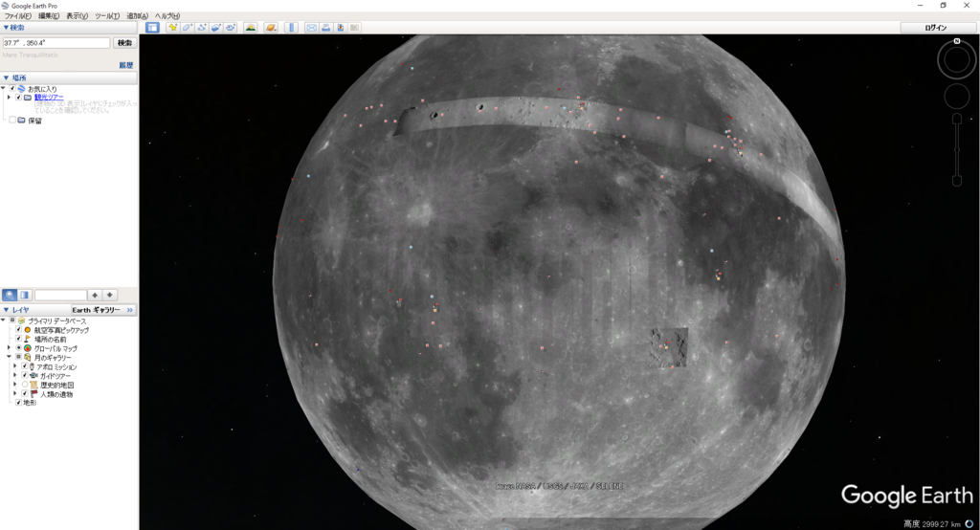
Task: Toggle the アポロ ミッション checkbox
Action: click(25, 366)
